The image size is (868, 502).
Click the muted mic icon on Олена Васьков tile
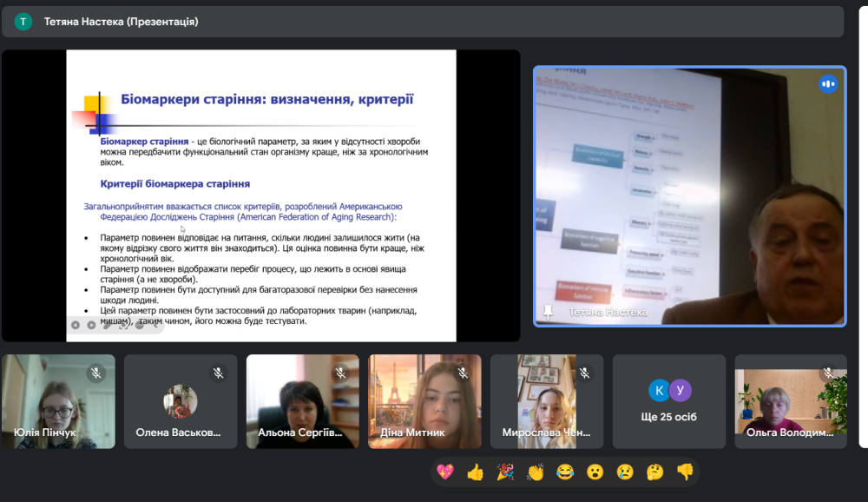[219, 373]
